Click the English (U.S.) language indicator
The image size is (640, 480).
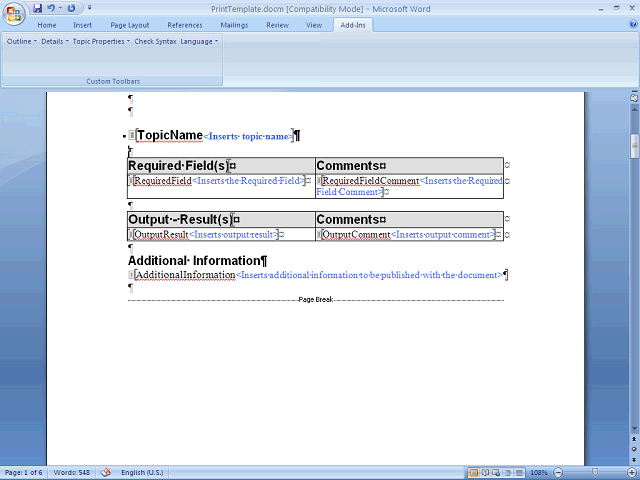click(x=142, y=473)
